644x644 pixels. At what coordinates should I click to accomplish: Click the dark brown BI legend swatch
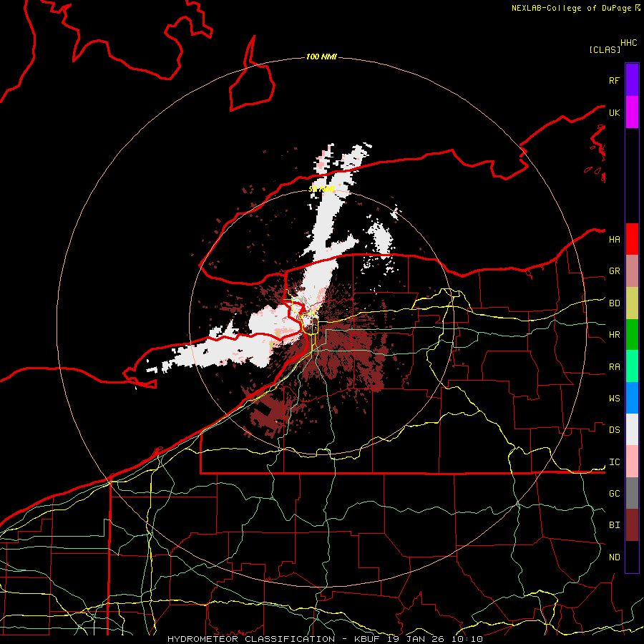(x=632, y=525)
